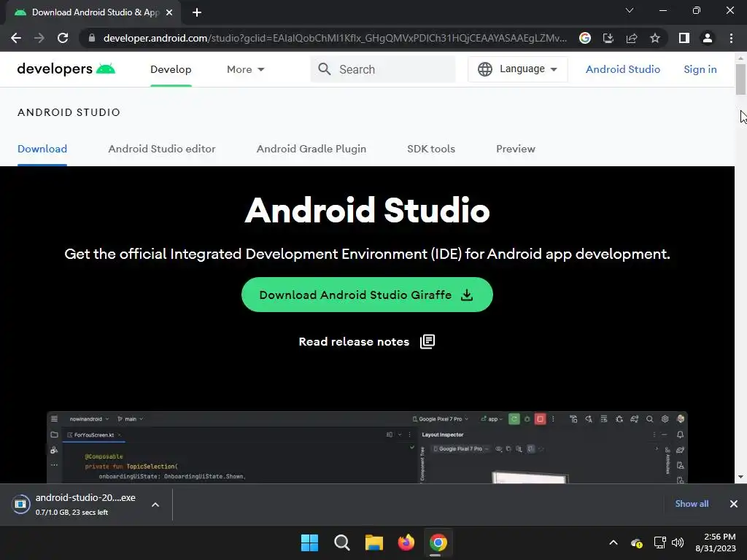747x560 pixels.
Task: Reload the current page
Action: click(x=63, y=38)
